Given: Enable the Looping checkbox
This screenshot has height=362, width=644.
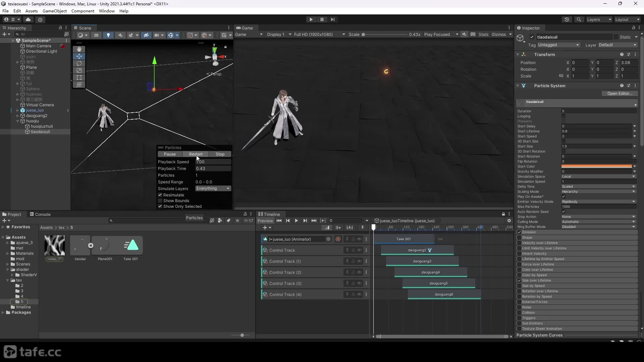Looking at the screenshot, I should (563, 116).
